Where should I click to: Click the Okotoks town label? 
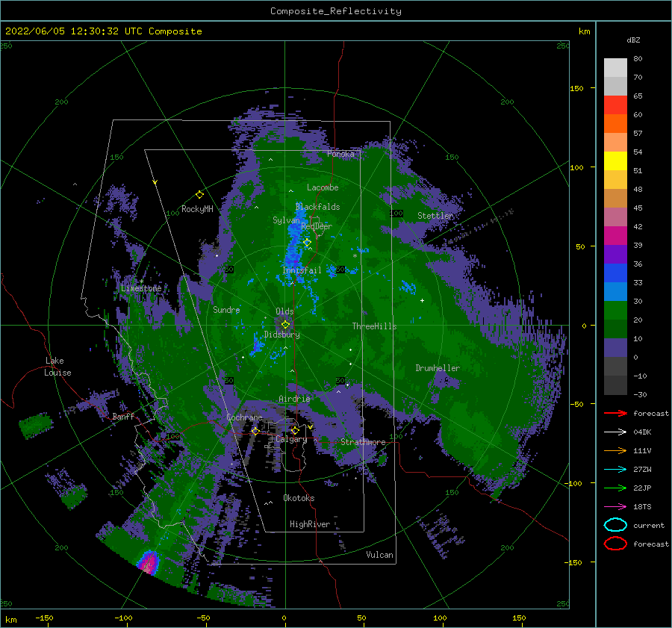click(299, 498)
